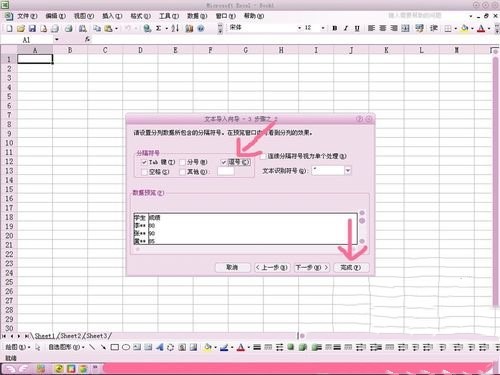Open the 插入 (Insert) menu
Viewport: 500px width, 375px height.
[x=112, y=16]
